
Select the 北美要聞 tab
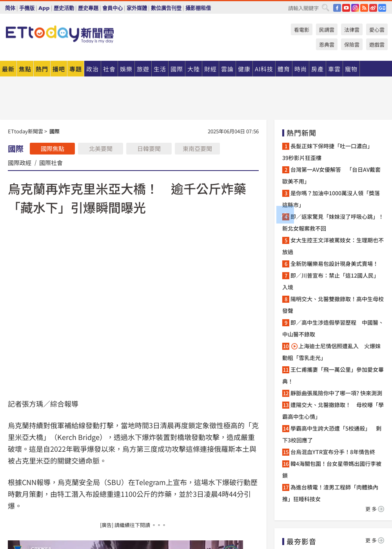point(101,149)
